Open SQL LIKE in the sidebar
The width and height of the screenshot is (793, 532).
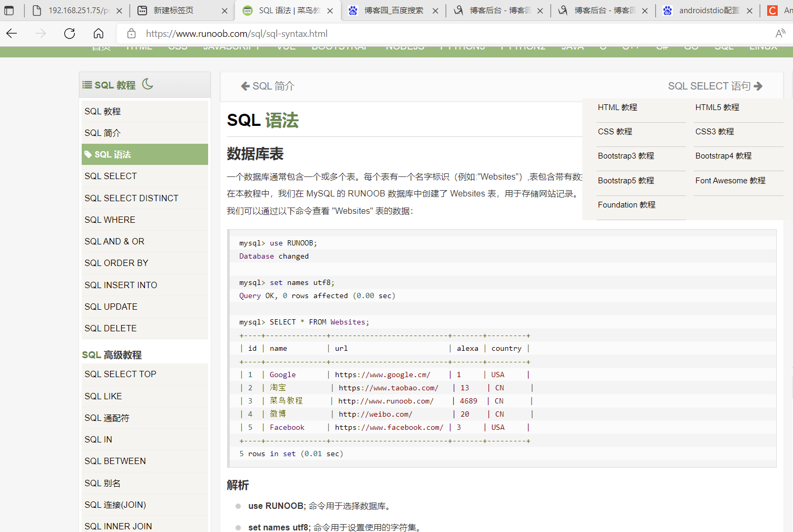tap(145, 396)
